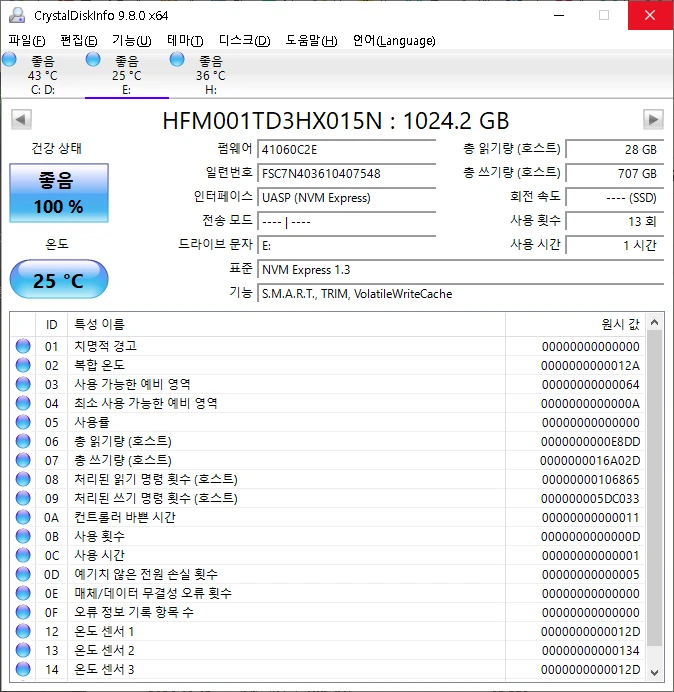The width and height of the screenshot is (674, 692).
Task: Open the 기능(U) menu
Action: 132,41
